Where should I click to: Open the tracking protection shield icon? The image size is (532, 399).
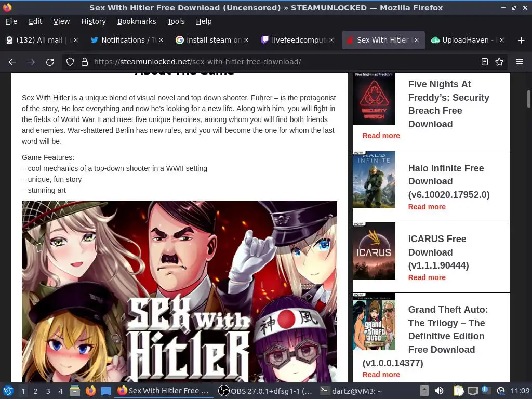coord(70,62)
